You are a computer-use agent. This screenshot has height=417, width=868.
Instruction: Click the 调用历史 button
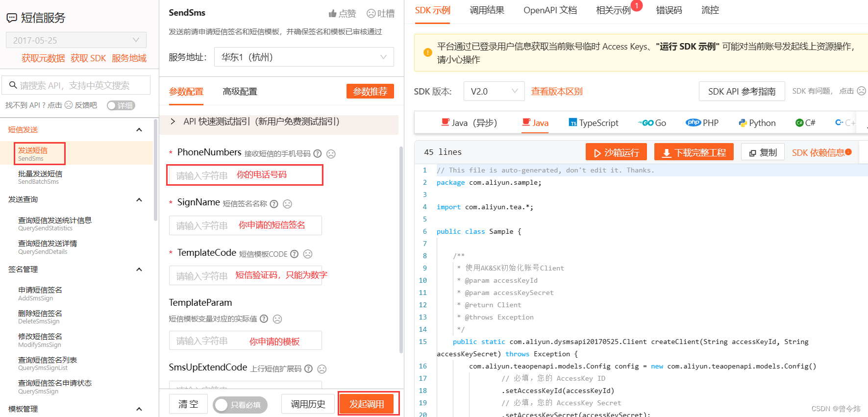pyautogui.click(x=308, y=404)
